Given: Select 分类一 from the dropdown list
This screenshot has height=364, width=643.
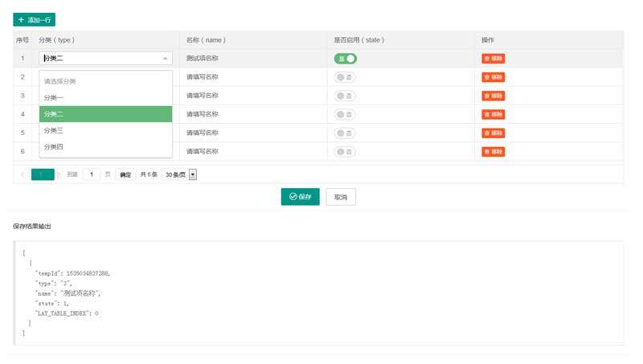Looking at the screenshot, I should pos(105,97).
